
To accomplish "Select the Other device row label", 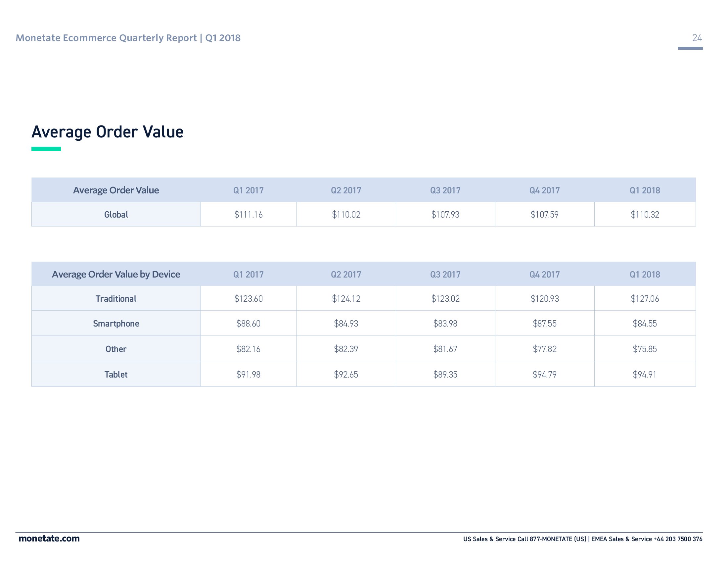I will coord(116,349).
